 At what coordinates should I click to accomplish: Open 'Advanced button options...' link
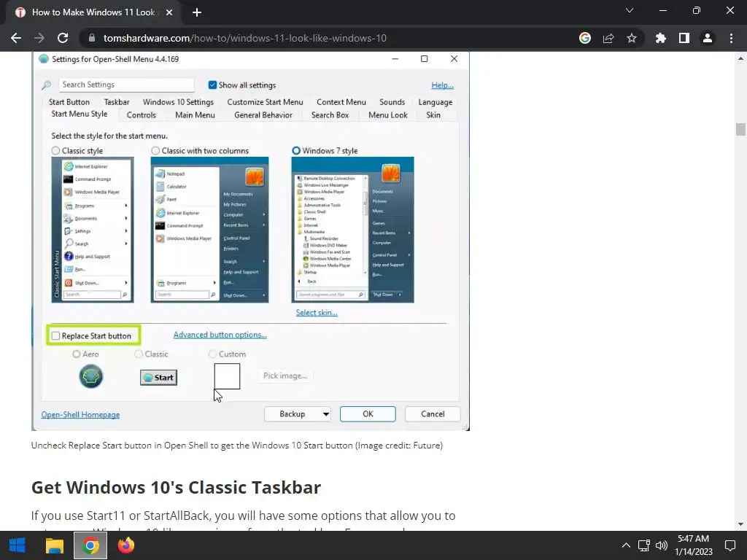point(220,335)
